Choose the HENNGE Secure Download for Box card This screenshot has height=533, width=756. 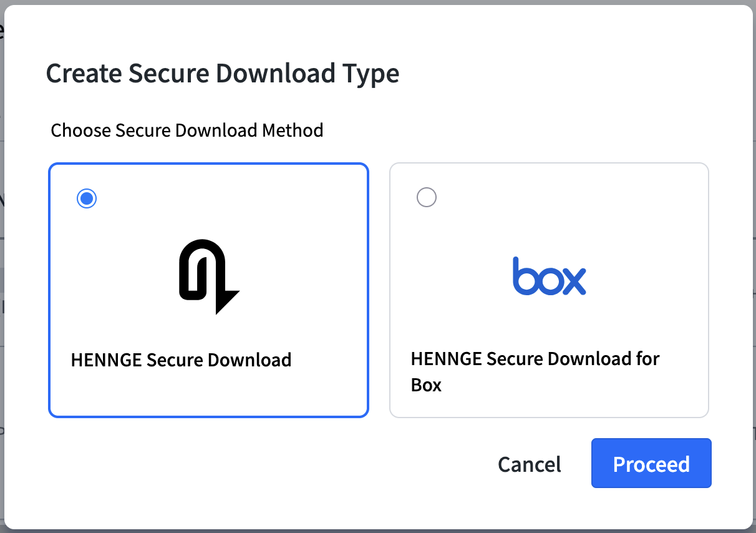[x=549, y=290]
